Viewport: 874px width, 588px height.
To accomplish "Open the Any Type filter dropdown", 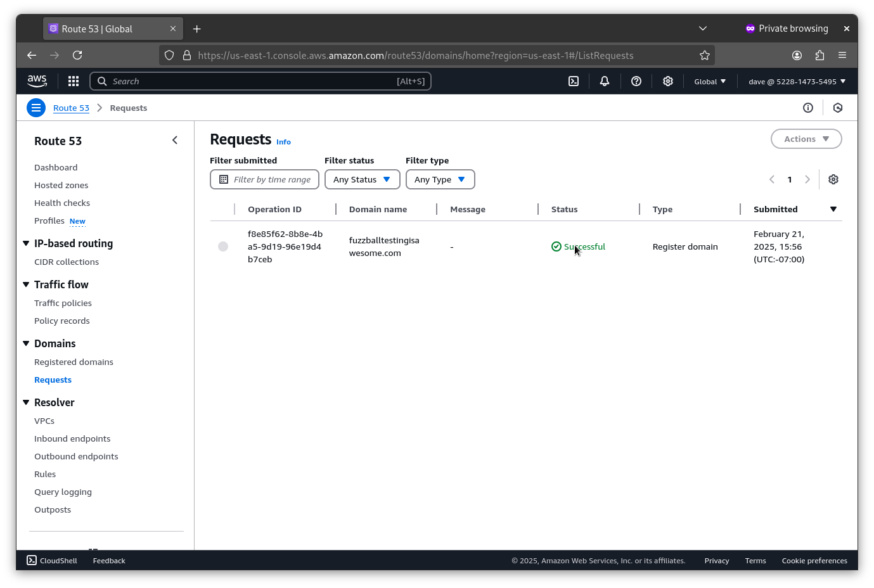I will tap(440, 179).
